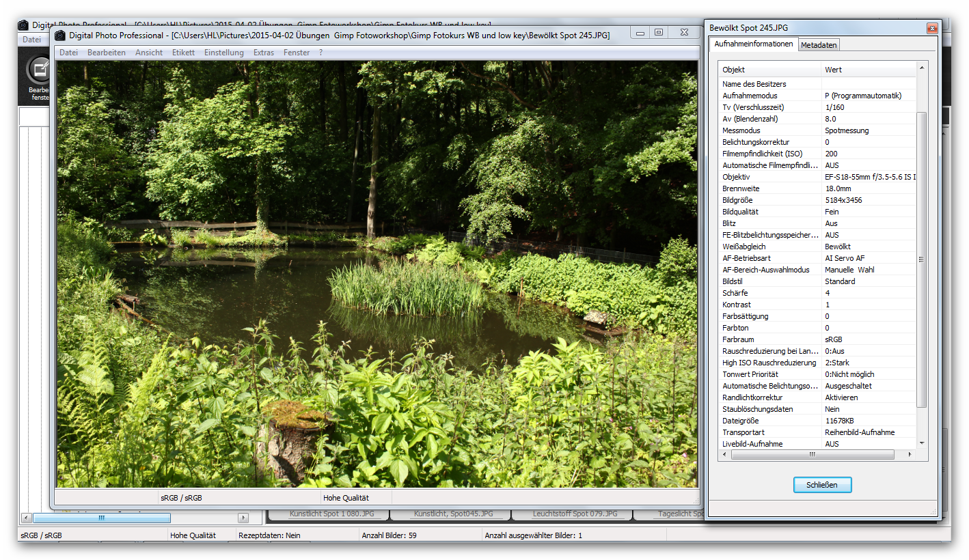Select the Aufnahmemodus row

click(817, 96)
